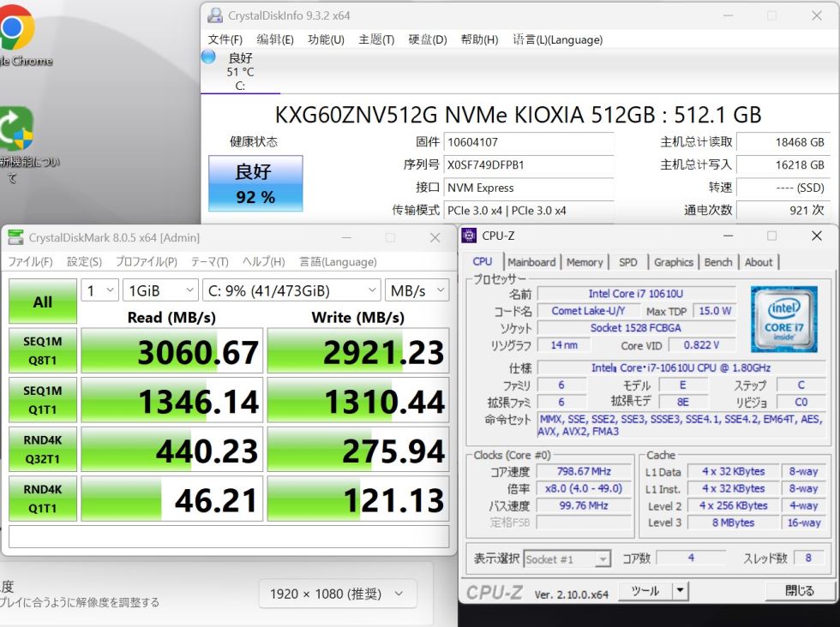Viewport: 840px width, 627px height.
Task: Open the Socket #1 selection combo box
Action: (x=567, y=559)
